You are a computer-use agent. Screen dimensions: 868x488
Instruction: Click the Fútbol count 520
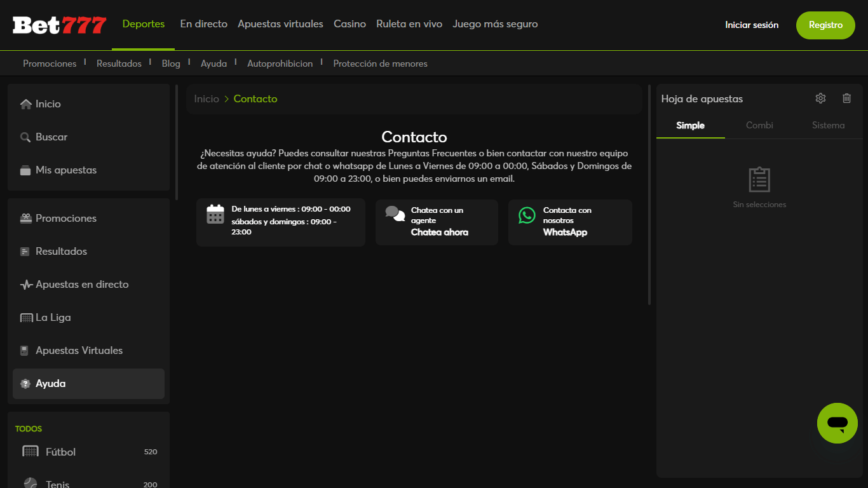[151, 452]
